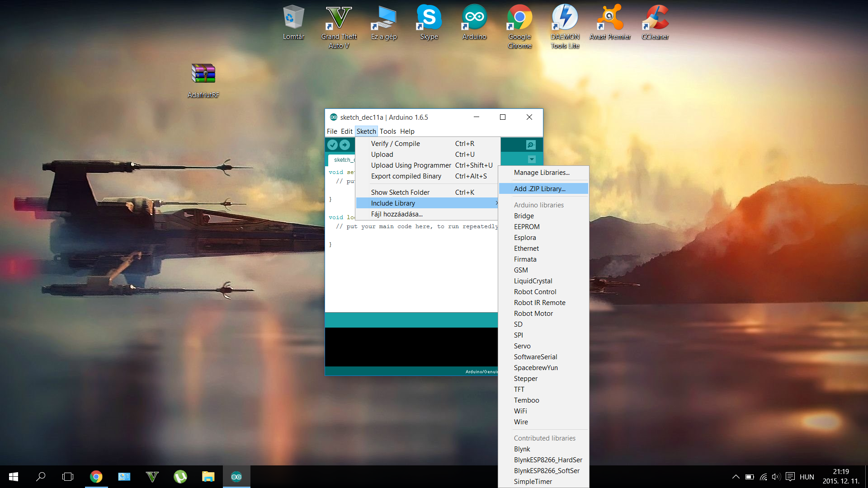Click the Verify checkmark toolbar icon
This screenshot has height=488, width=868.
[332, 145]
